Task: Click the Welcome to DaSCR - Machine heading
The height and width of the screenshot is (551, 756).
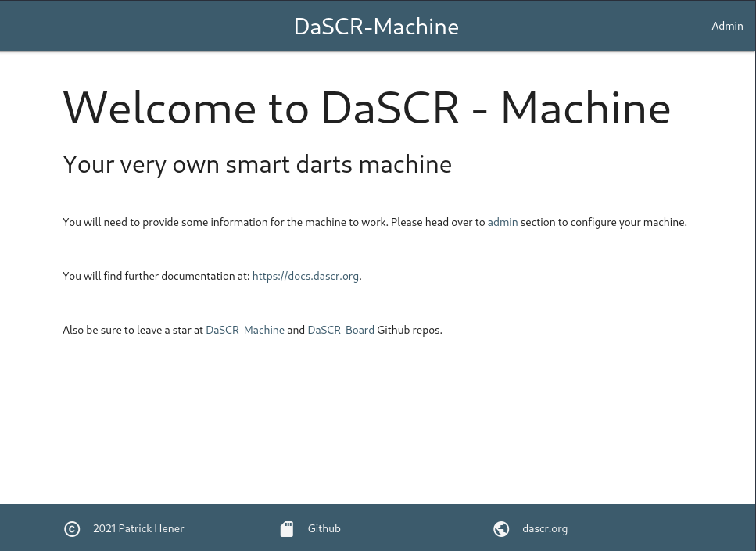Action: pyautogui.click(x=367, y=108)
